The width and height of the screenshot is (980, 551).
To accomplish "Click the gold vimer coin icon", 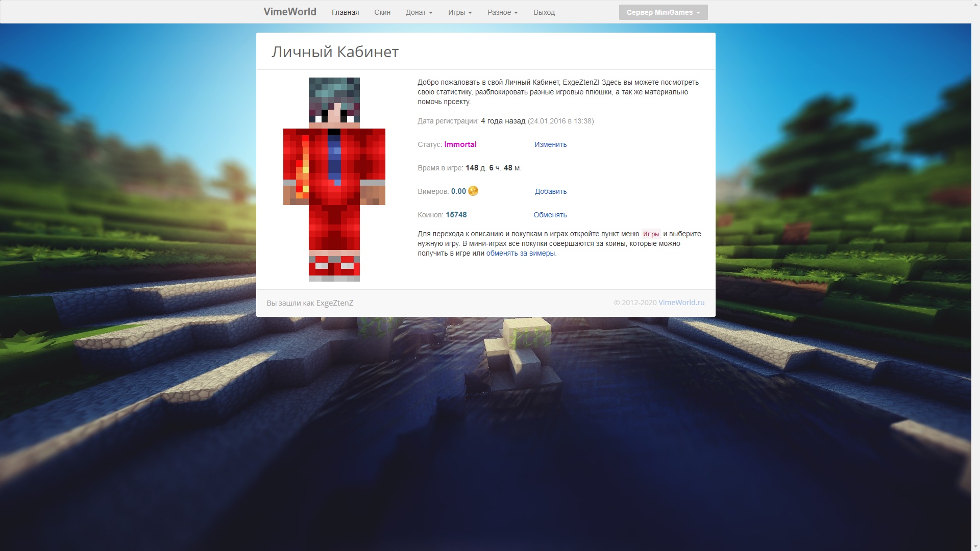I will pyautogui.click(x=473, y=191).
